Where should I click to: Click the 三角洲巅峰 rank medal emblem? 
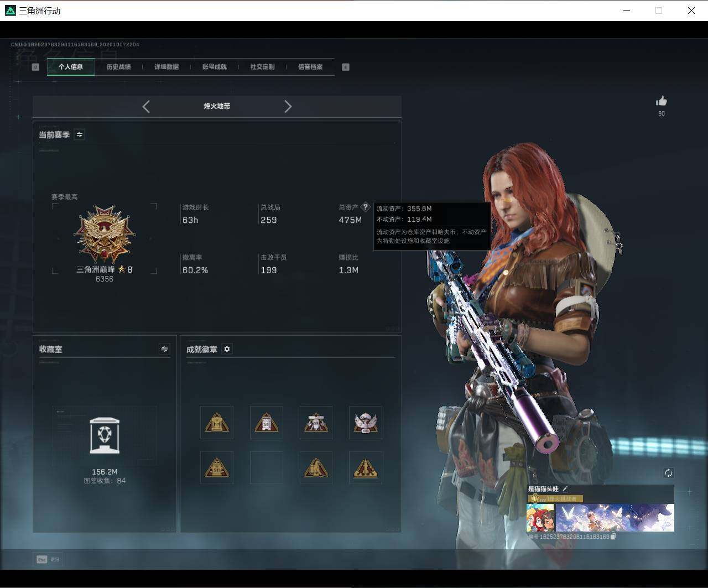tap(105, 234)
